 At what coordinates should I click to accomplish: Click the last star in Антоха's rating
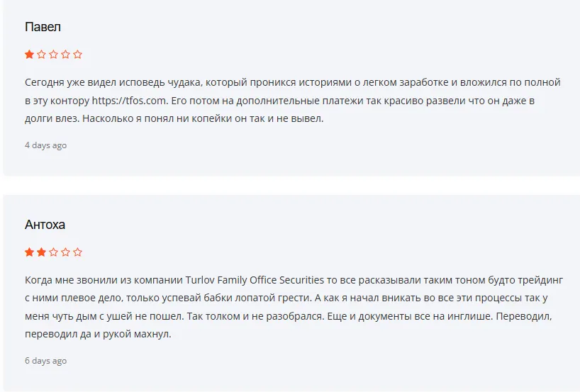coord(78,252)
